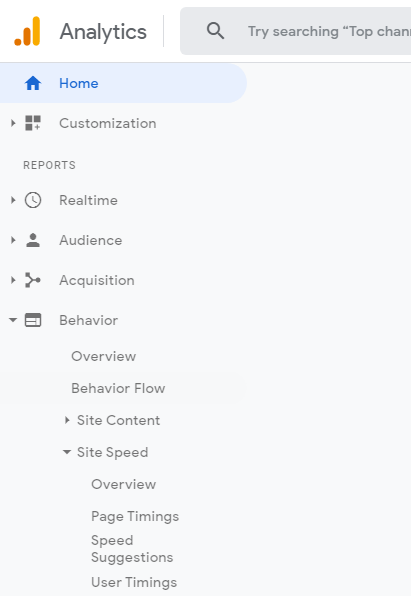Click the Behavior window icon
411x596 pixels.
click(33, 320)
